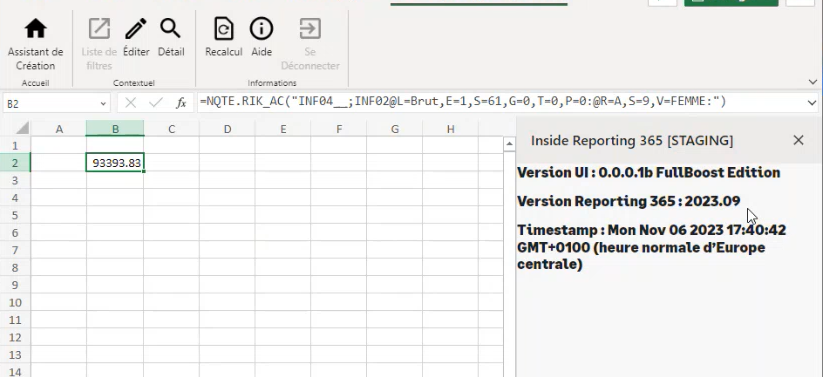
Task: Select column D header
Action: click(x=227, y=129)
